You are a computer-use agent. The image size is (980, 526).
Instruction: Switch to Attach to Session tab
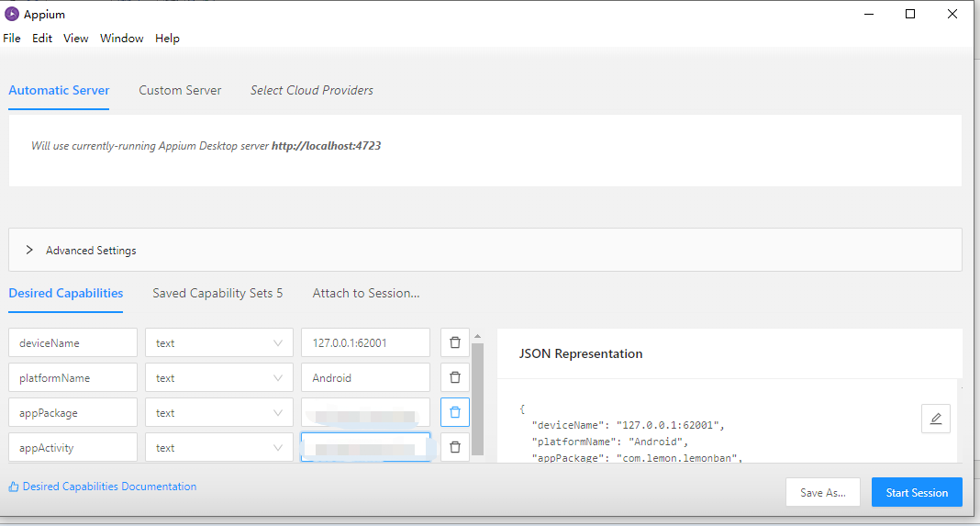point(366,293)
